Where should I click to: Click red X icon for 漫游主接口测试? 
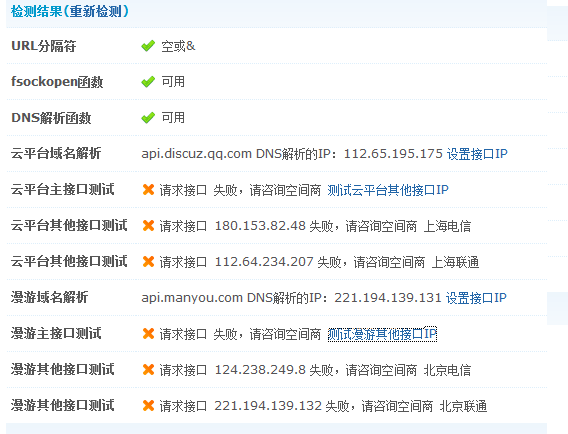pos(148,334)
